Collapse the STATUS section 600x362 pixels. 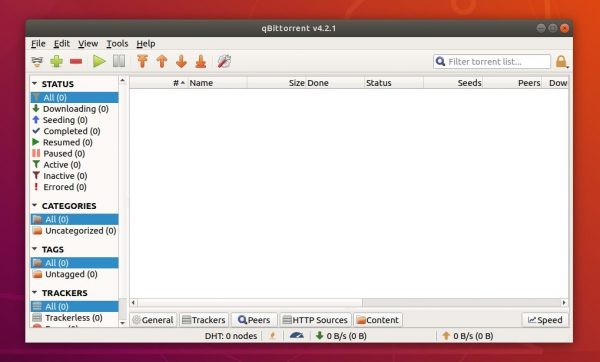pos(35,83)
